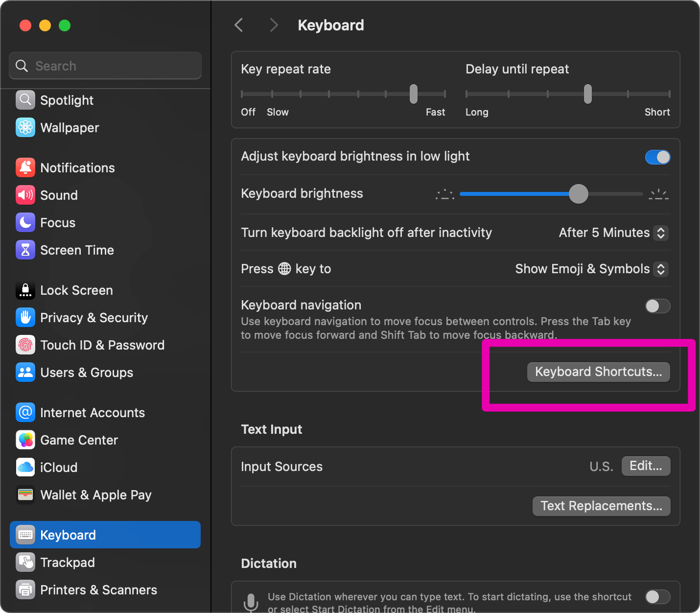Click the iCloud label in sidebar
The width and height of the screenshot is (700, 613).
[x=59, y=467]
